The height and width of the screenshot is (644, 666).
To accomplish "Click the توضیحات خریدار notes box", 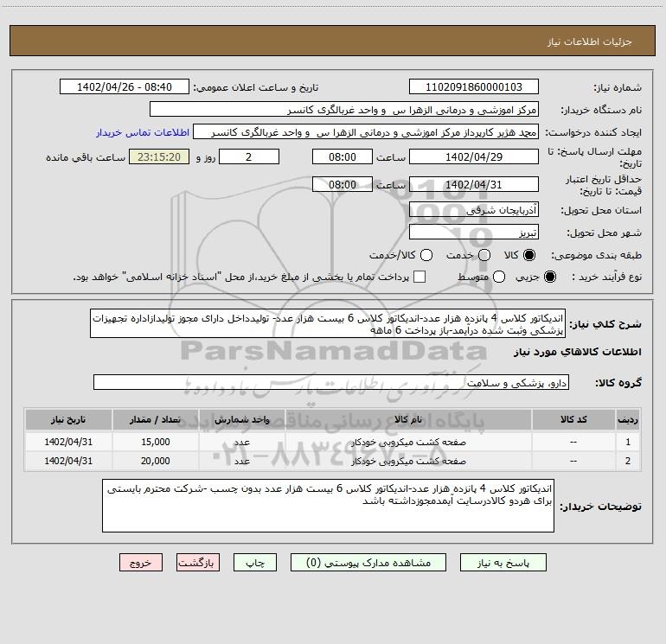I will (x=329, y=506).
